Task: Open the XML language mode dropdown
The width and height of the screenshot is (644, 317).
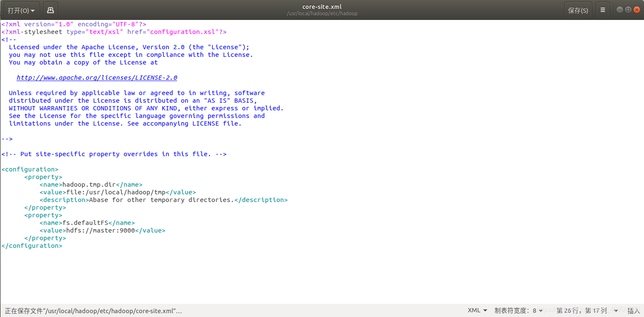Action: (x=477, y=310)
